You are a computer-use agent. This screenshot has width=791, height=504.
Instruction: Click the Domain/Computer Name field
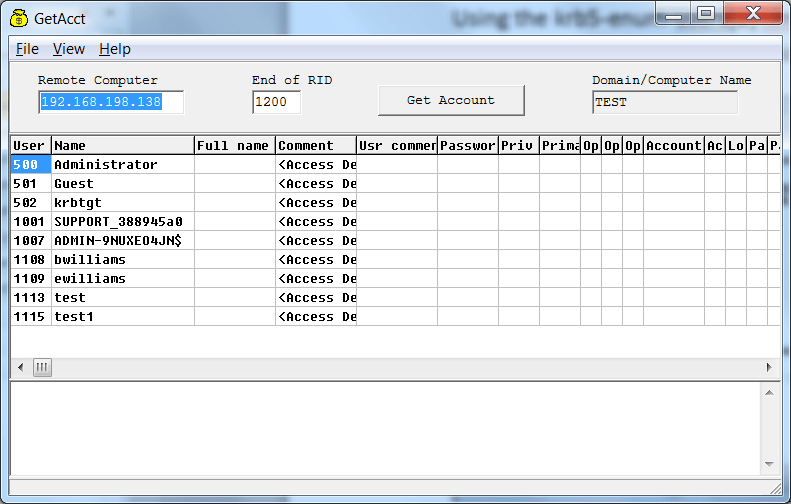(664, 102)
